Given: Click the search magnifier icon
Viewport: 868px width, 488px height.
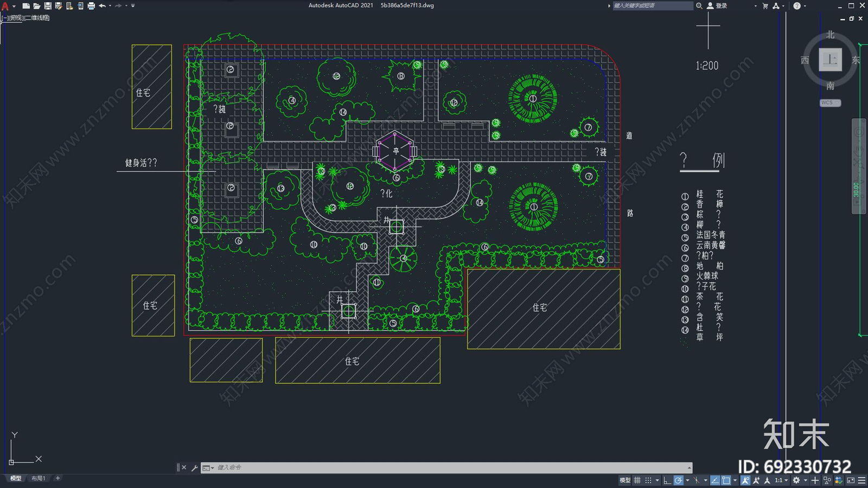Looking at the screenshot, I should click(699, 6).
